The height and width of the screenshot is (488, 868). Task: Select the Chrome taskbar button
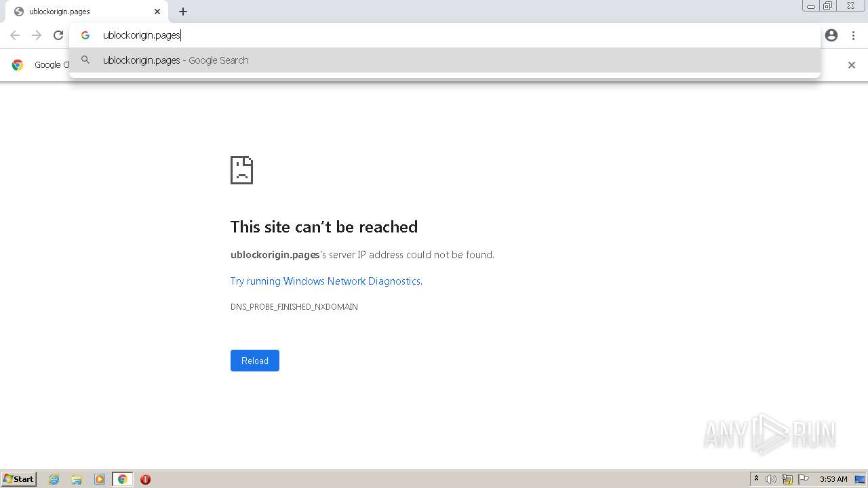tap(122, 479)
